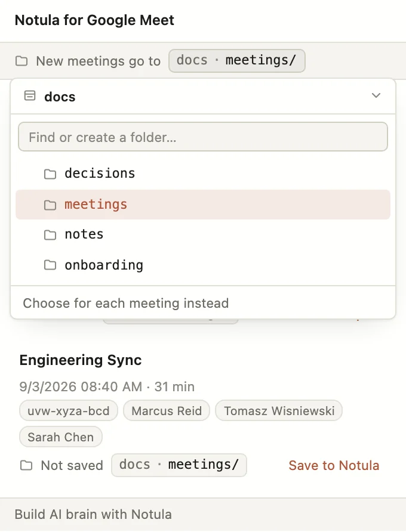The width and height of the screenshot is (406, 532).
Task: Open Engineering Sync docs · meetings/ folder selector
Action: pyautogui.click(x=179, y=465)
